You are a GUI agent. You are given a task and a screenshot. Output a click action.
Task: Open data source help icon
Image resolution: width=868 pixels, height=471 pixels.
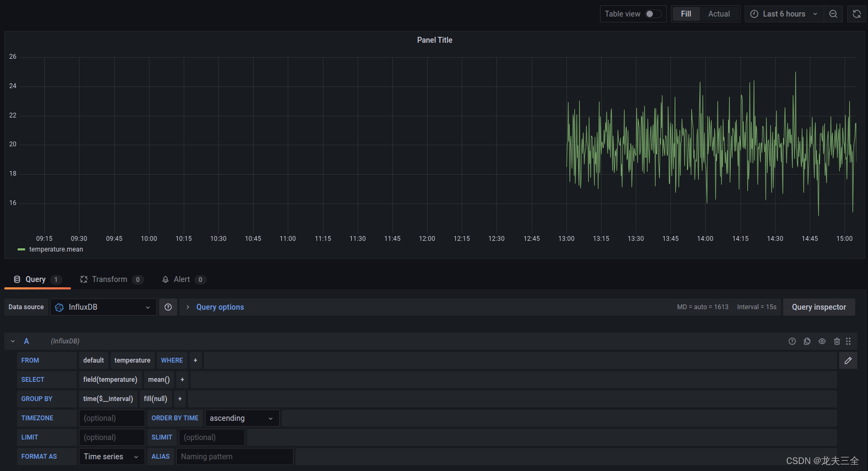point(168,307)
